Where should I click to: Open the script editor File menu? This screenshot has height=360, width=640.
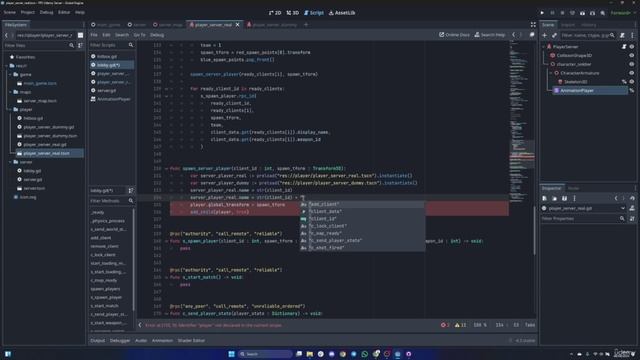(94, 35)
